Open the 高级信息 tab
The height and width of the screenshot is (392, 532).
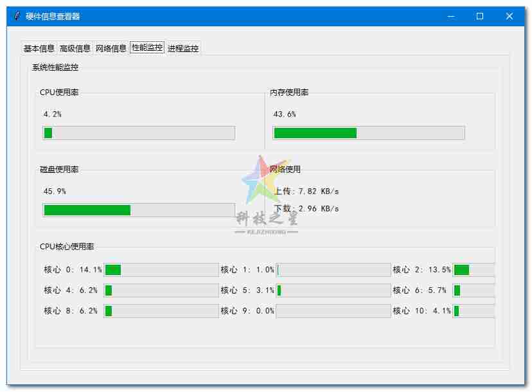coord(75,48)
